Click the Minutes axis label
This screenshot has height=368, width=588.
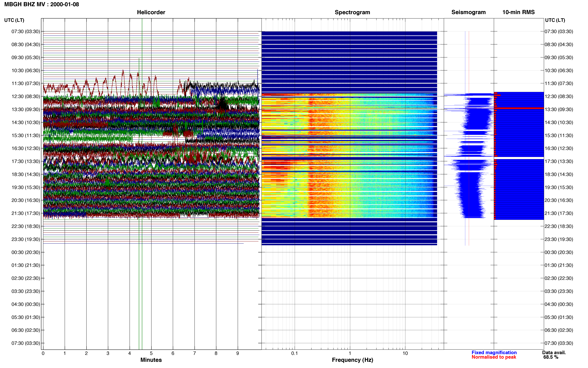[151, 360]
